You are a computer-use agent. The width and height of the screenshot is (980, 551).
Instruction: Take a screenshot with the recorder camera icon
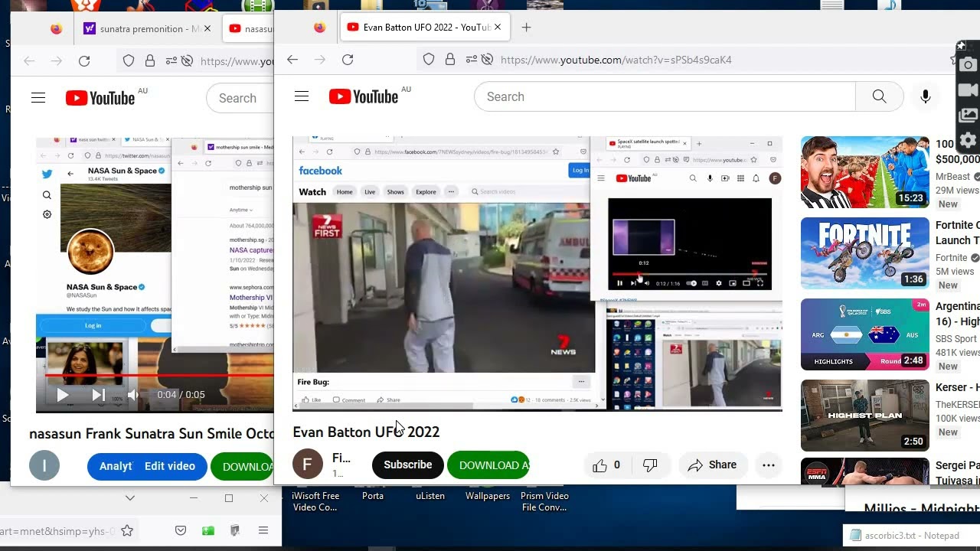click(x=968, y=65)
